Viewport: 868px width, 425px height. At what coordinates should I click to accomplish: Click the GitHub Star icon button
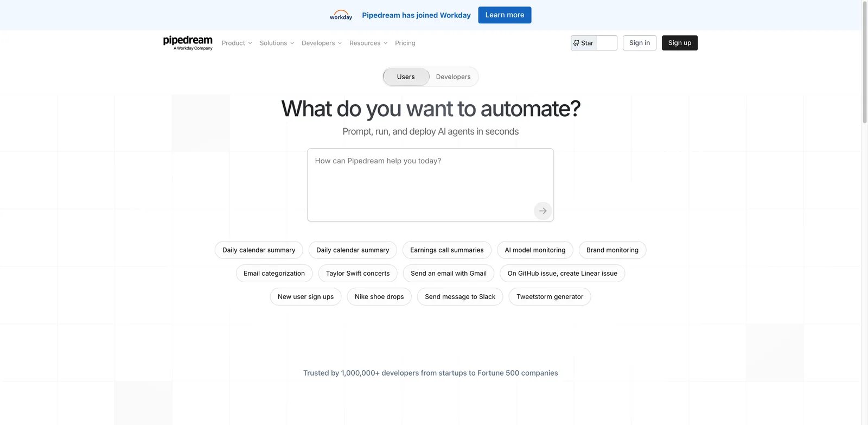583,43
